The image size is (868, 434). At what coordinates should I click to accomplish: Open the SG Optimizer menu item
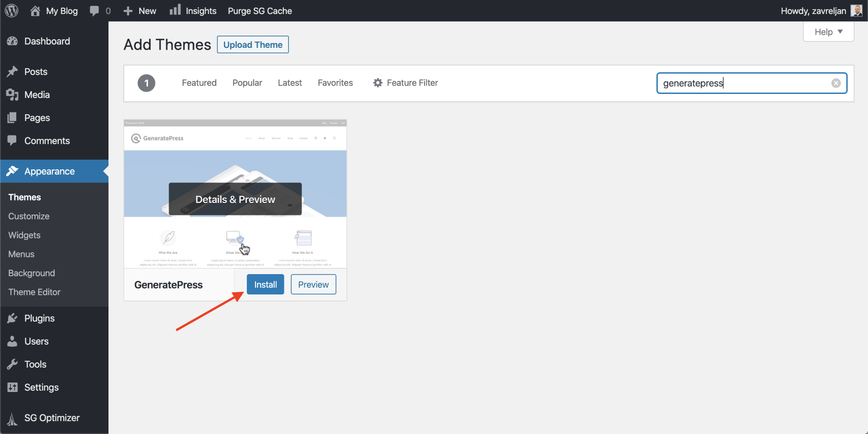[x=54, y=418]
